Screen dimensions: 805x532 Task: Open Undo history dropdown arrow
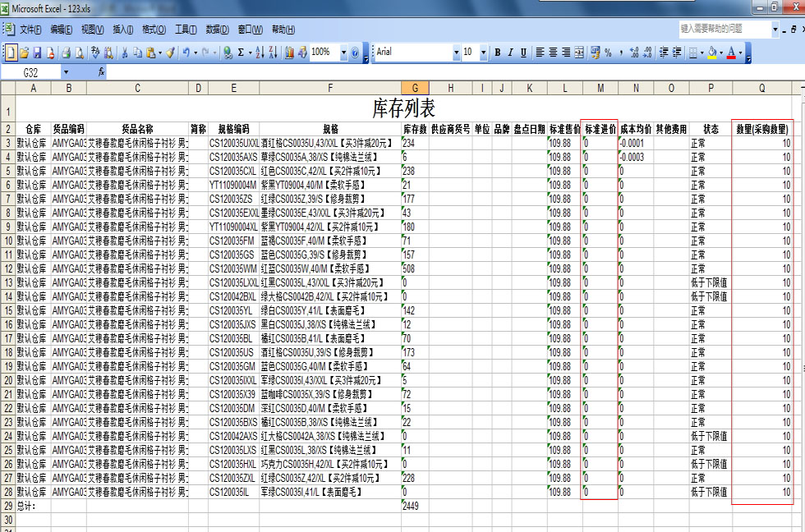195,53
